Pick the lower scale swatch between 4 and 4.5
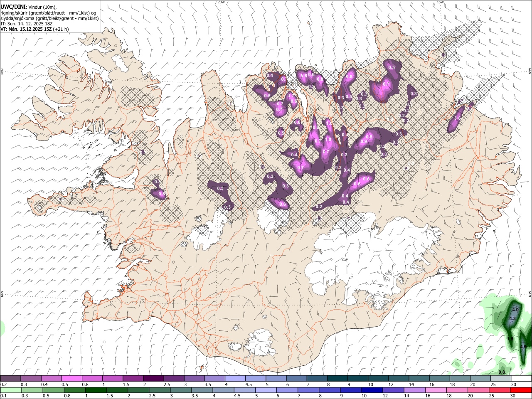 click(224, 390)
